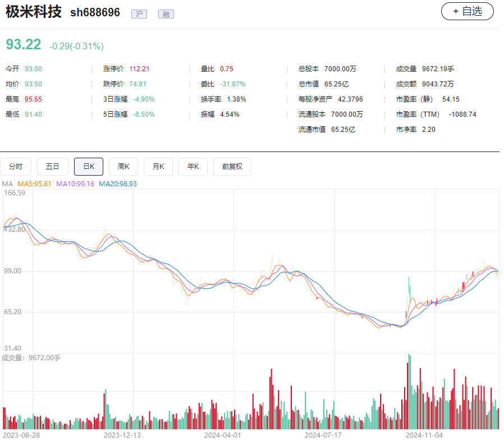The width and height of the screenshot is (504, 441).
Task: Switch to the 分时 chart tab
Action: tap(16, 167)
